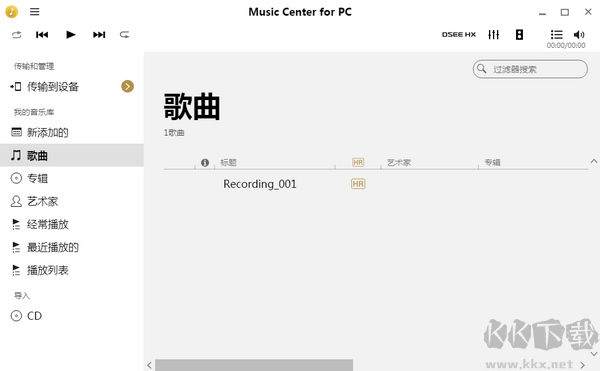Click the Music Center app logo
The height and width of the screenshot is (371, 600).
11,12
